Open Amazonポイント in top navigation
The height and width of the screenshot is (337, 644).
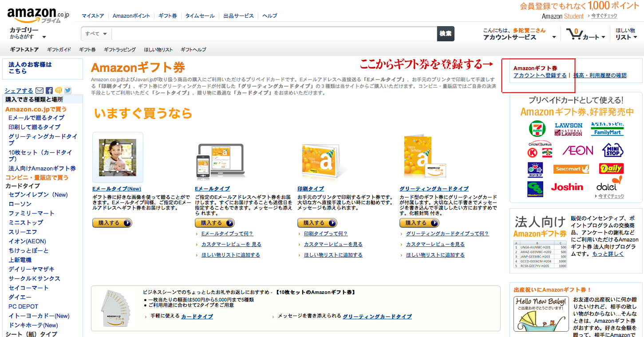[131, 16]
